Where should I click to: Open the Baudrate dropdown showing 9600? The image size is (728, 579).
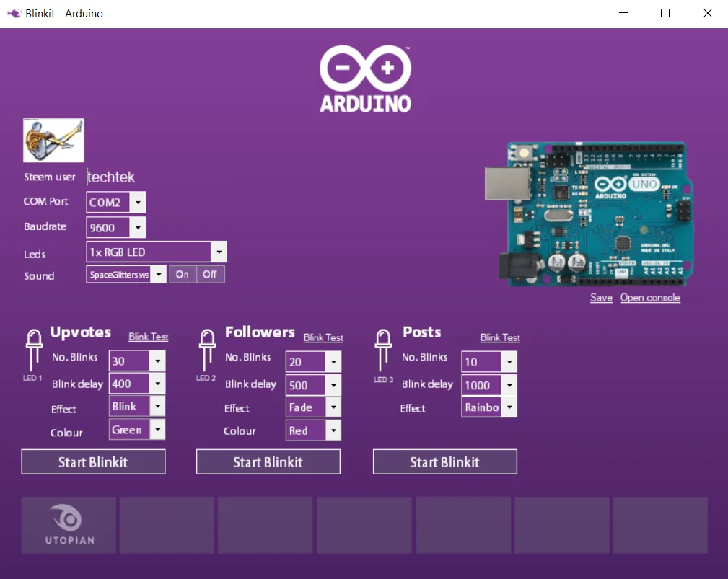(115, 227)
